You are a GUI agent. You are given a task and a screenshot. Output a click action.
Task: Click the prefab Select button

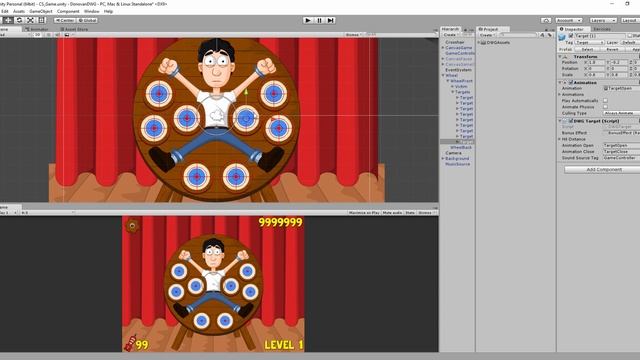[587, 49]
